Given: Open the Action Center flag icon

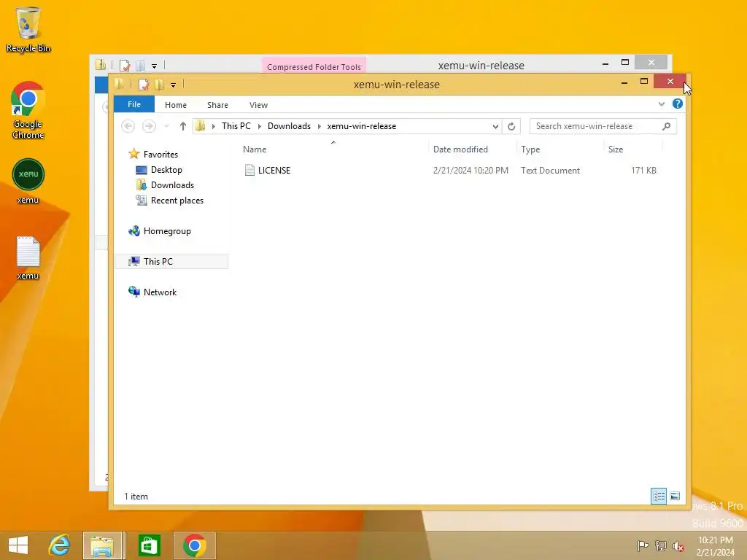Looking at the screenshot, I should [x=643, y=545].
